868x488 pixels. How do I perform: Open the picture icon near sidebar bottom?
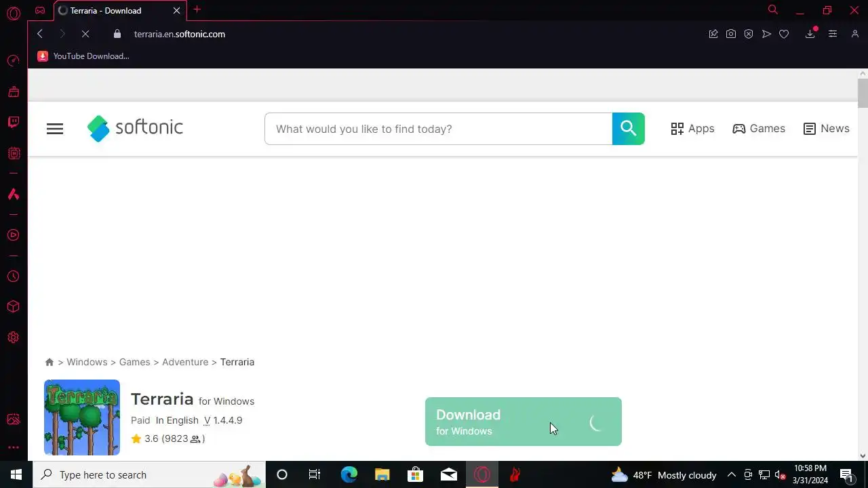[13, 420]
